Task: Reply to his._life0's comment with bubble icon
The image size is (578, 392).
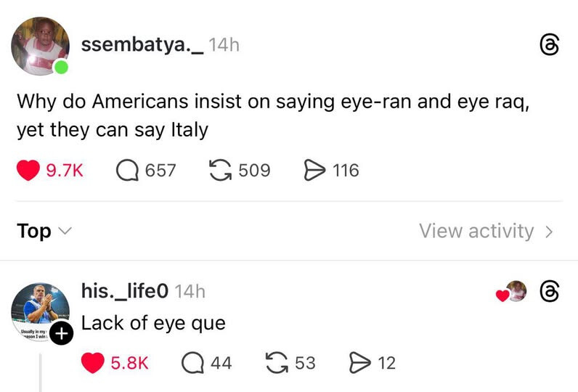Action: 192,363
